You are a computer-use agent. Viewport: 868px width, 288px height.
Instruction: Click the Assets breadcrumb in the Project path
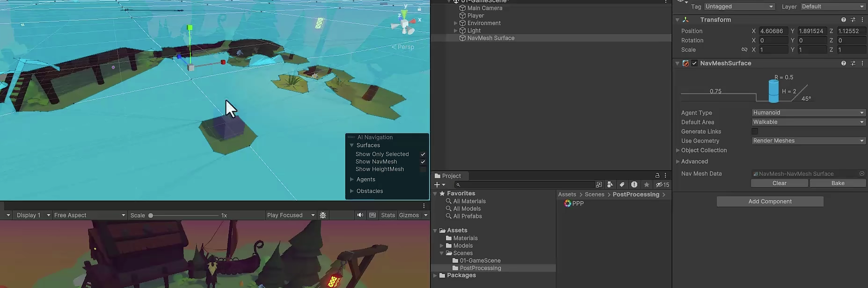567,194
